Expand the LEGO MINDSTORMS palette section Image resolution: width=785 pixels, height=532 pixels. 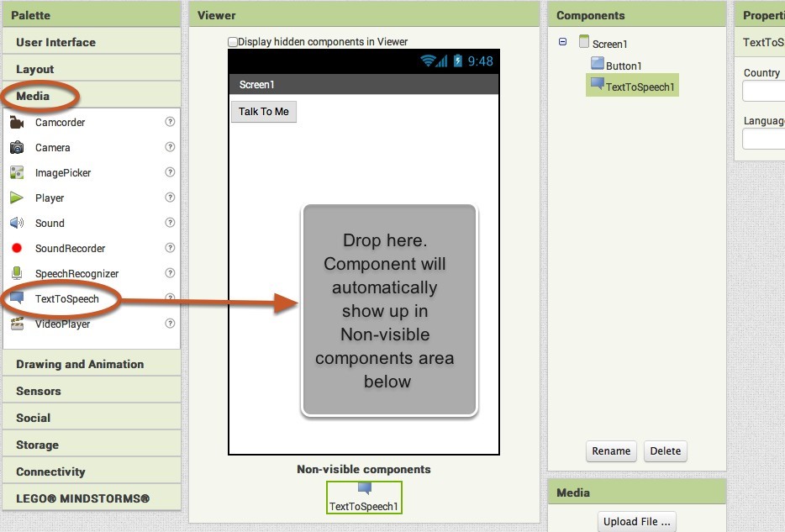pos(92,498)
